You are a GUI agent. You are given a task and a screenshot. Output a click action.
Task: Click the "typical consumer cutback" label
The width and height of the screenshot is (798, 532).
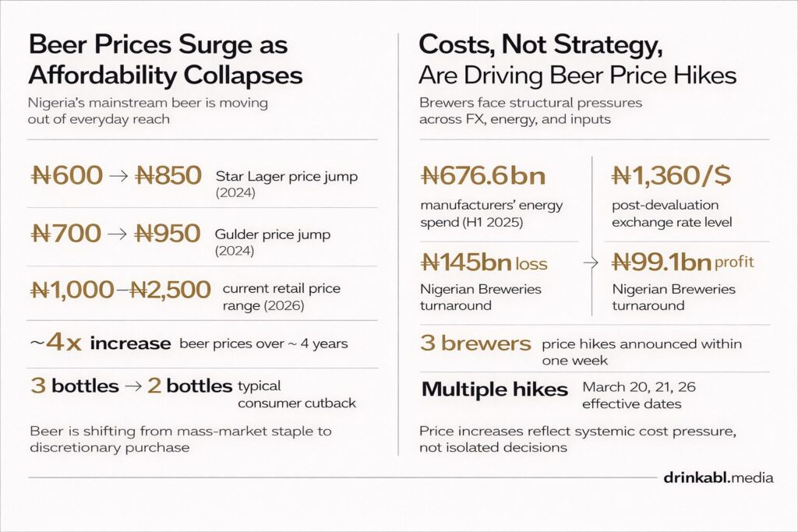(298, 393)
